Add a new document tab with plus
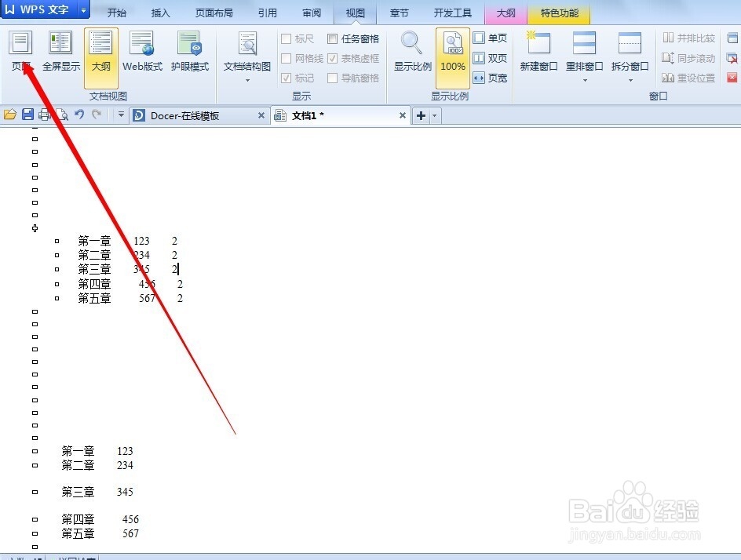 tap(421, 115)
